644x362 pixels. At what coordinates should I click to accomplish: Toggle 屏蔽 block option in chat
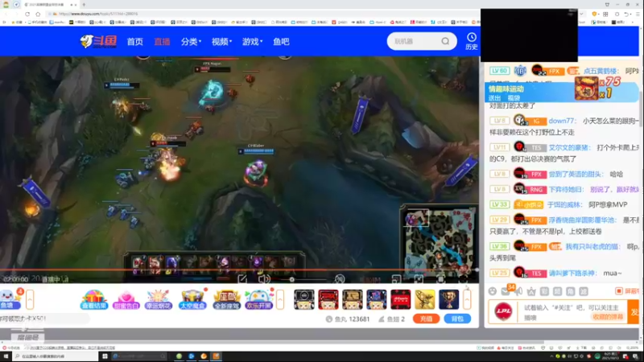click(627, 291)
